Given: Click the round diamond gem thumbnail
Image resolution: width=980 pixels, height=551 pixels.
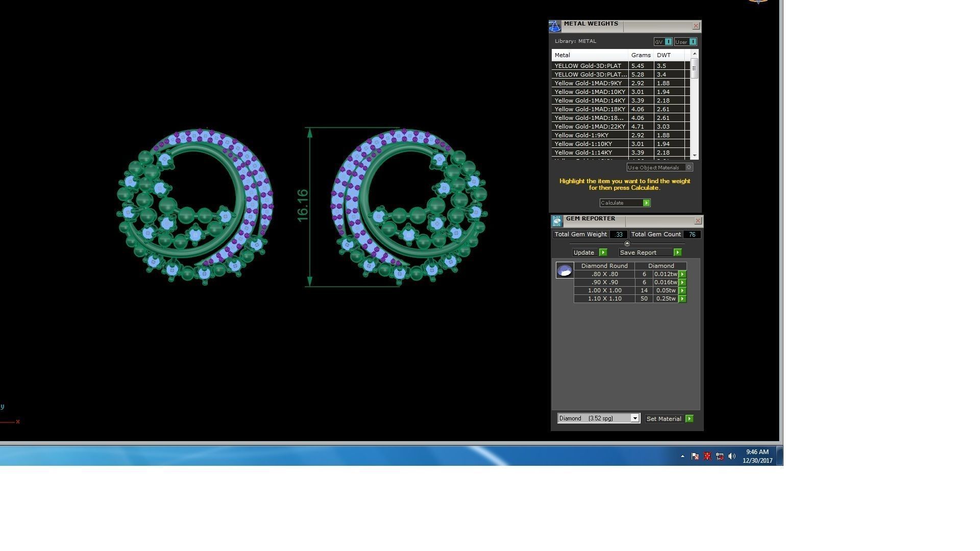Looking at the screenshot, I should (x=565, y=270).
